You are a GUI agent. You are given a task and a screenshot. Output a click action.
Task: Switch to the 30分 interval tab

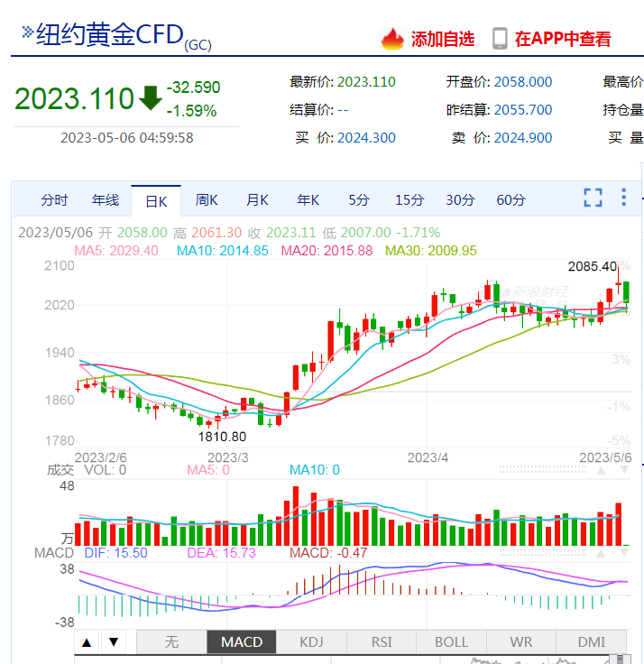click(460, 200)
